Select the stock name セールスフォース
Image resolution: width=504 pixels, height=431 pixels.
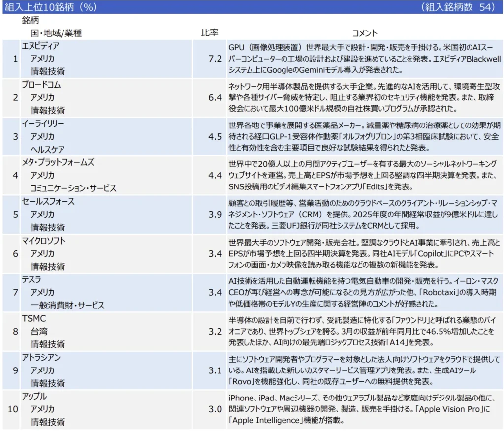[48, 202]
